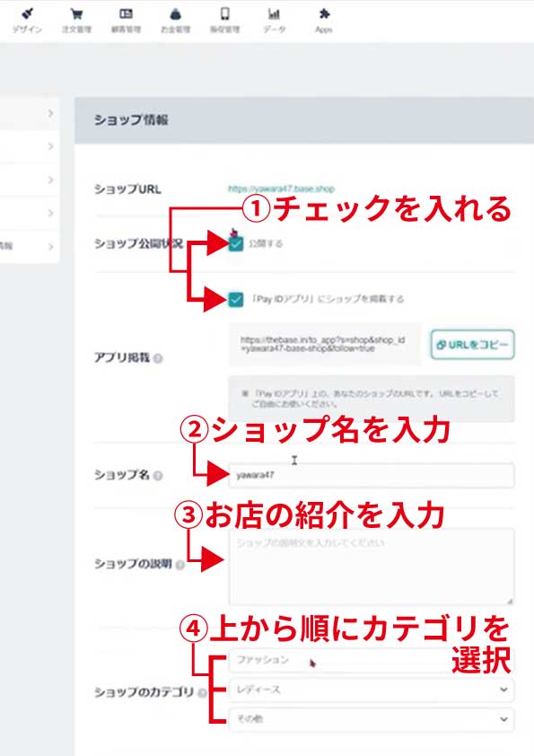
Task: Open the デザイン brush icon
Action: (28, 13)
